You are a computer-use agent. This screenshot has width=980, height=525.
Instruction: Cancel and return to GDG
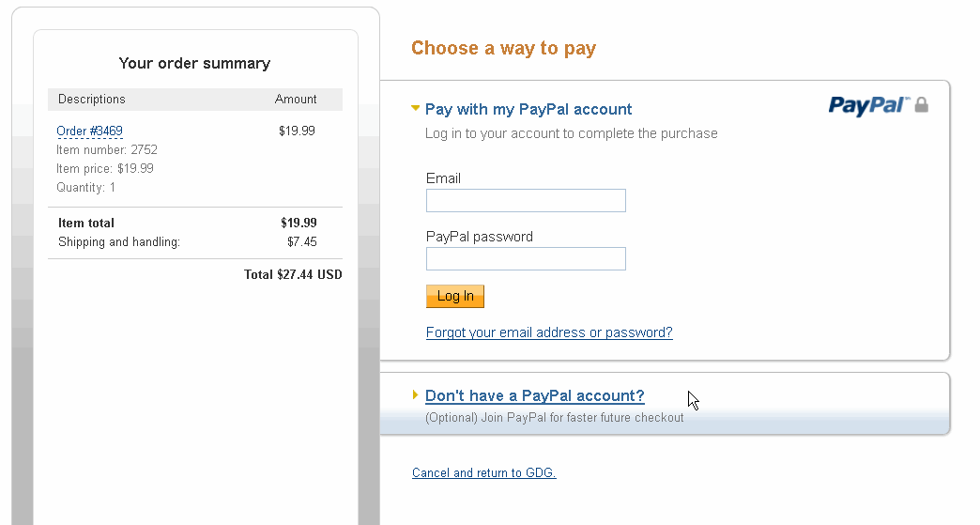pyautogui.click(x=483, y=472)
